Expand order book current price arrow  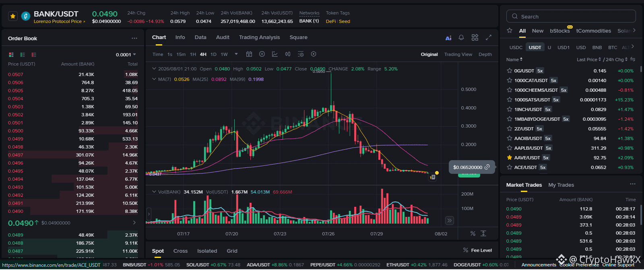pos(134,223)
